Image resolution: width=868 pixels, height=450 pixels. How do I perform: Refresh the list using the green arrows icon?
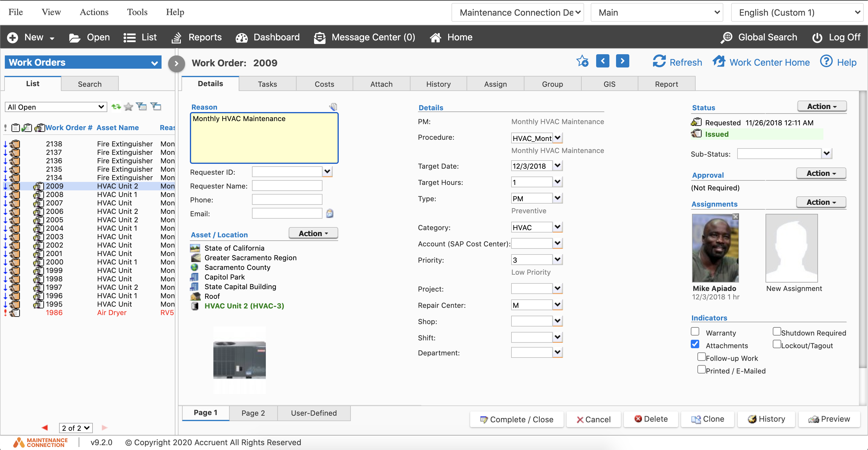point(116,106)
